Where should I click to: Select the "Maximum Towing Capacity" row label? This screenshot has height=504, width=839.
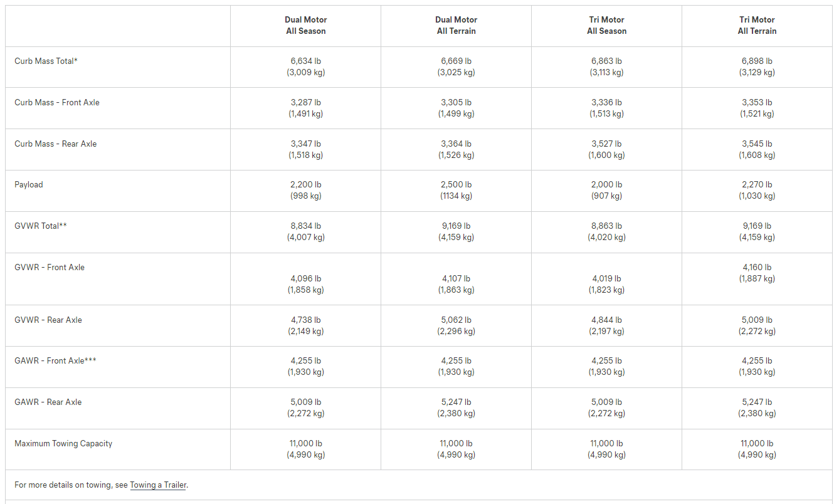tap(63, 444)
